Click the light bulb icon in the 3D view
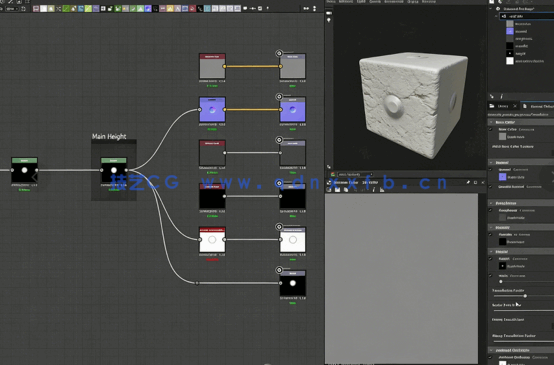Viewport: 554px width, 365px height. [329, 20]
